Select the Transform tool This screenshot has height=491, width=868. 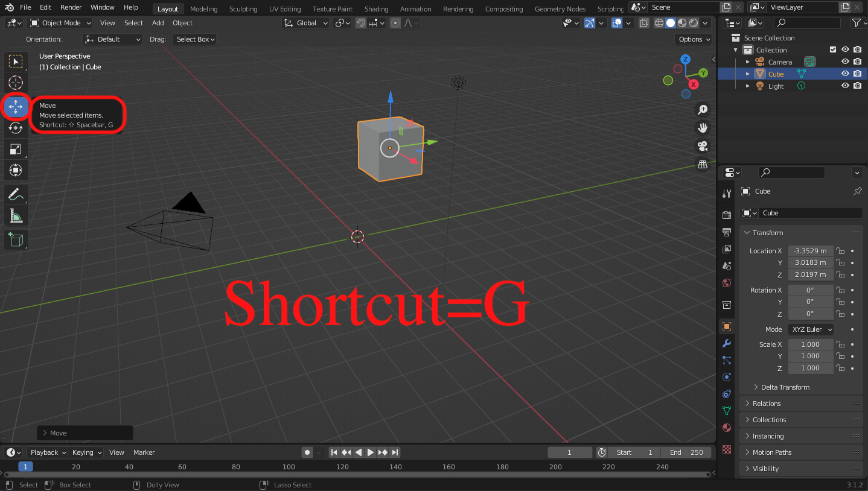point(16,170)
